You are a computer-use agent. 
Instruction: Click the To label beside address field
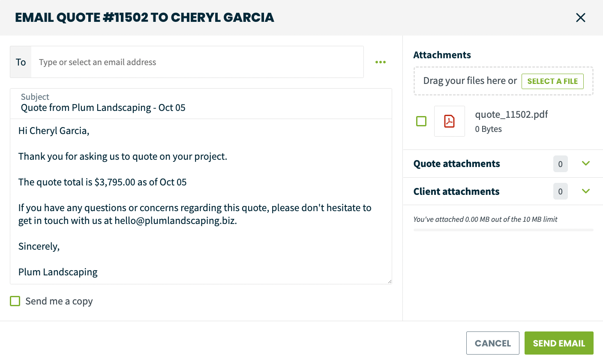click(21, 62)
